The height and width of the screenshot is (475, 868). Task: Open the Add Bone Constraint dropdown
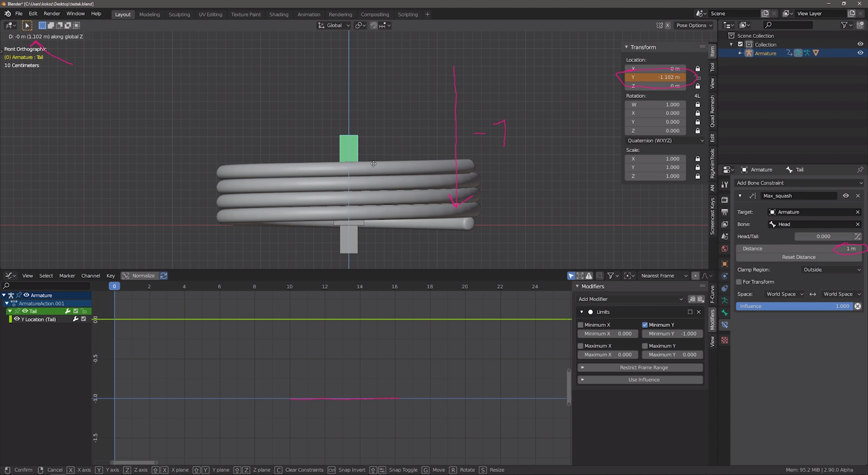[799, 183]
